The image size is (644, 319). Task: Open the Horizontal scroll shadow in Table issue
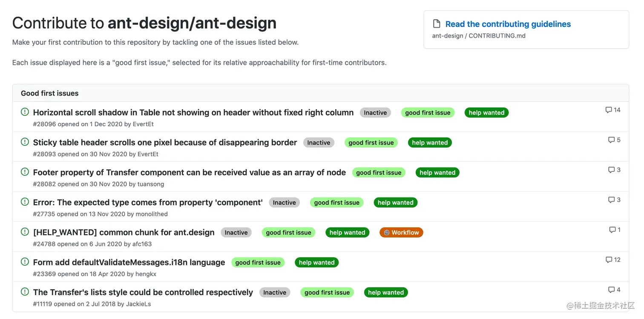193,113
